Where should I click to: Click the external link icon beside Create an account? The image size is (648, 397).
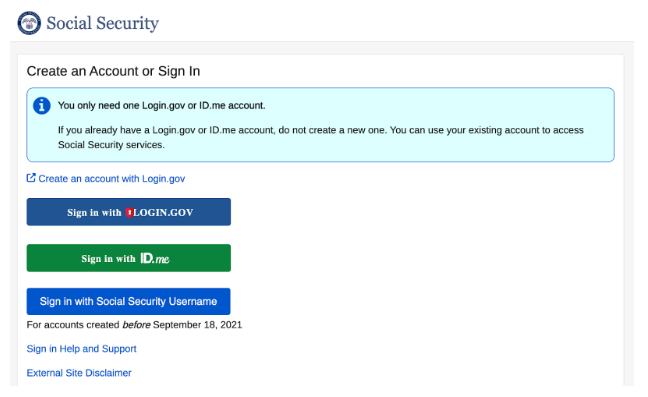point(31,178)
